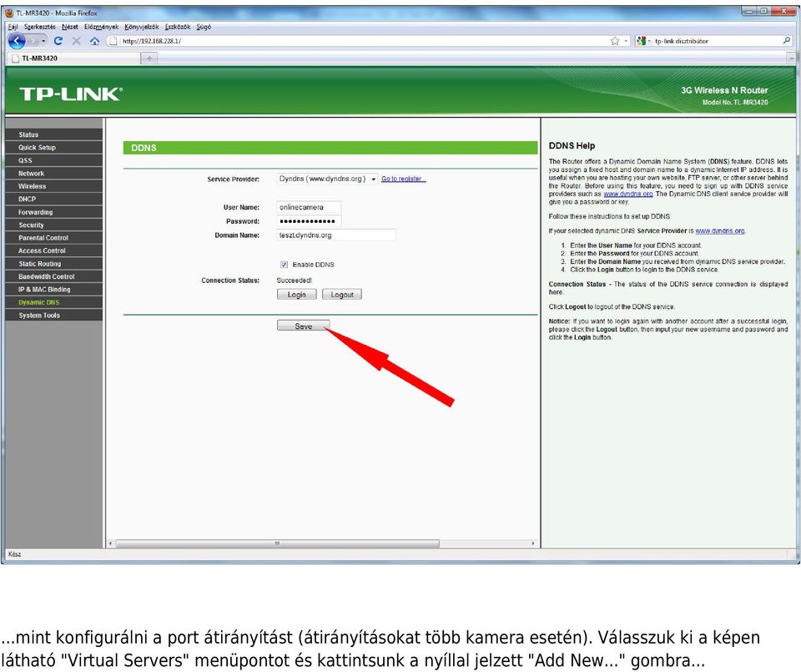The image size is (801, 672).
Task: Select the TL-MR3420 browser tab
Action: 73,58
